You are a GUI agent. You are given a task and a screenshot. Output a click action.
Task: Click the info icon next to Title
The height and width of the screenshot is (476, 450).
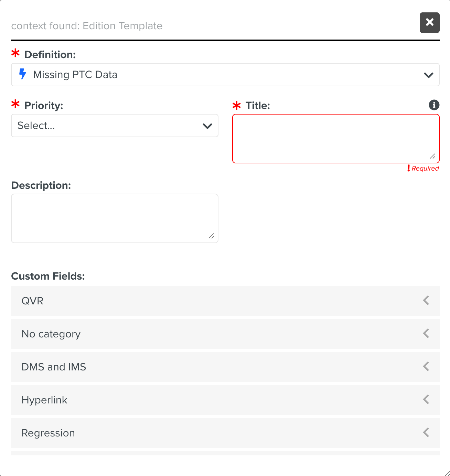(434, 105)
